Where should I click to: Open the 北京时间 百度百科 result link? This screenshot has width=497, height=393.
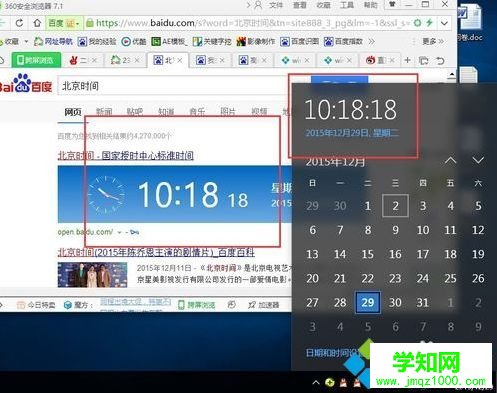click(156, 252)
